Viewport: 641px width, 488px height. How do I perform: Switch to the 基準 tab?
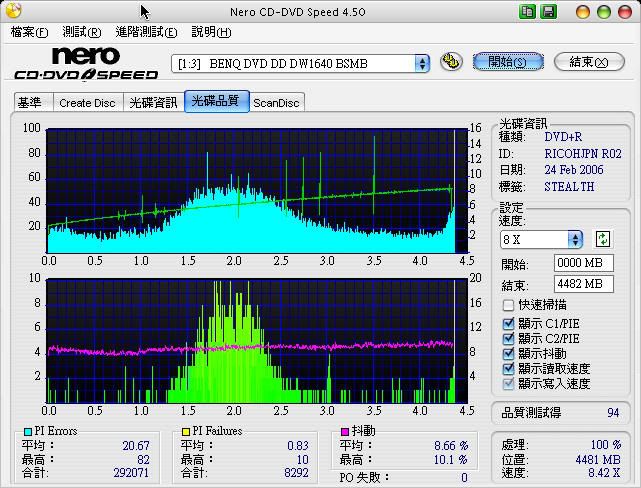(34, 102)
